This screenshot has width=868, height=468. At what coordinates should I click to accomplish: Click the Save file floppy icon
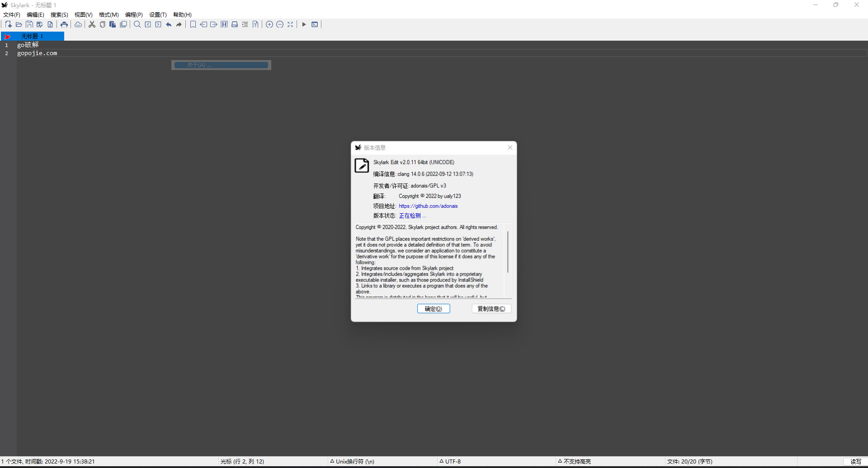[29, 24]
